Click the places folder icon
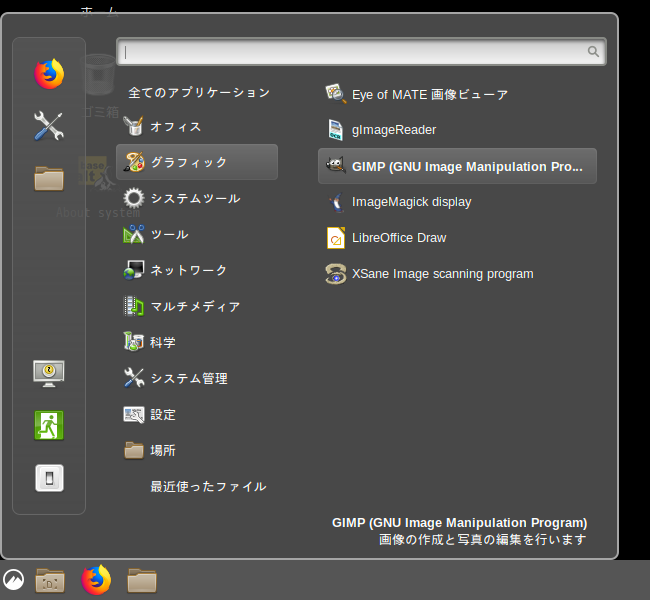The width and height of the screenshot is (650, 600). (x=134, y=450)
